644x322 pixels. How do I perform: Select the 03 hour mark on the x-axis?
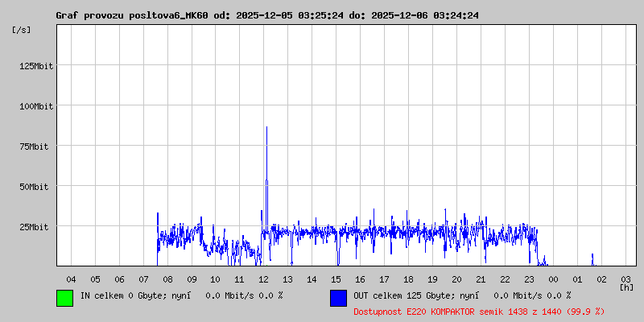coord(625,279)
